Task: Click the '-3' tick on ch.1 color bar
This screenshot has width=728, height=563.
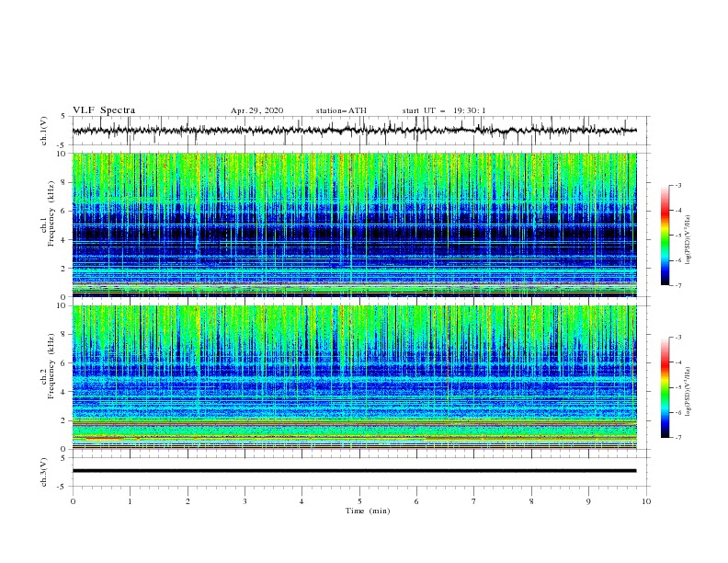Action: pos(677,185)
